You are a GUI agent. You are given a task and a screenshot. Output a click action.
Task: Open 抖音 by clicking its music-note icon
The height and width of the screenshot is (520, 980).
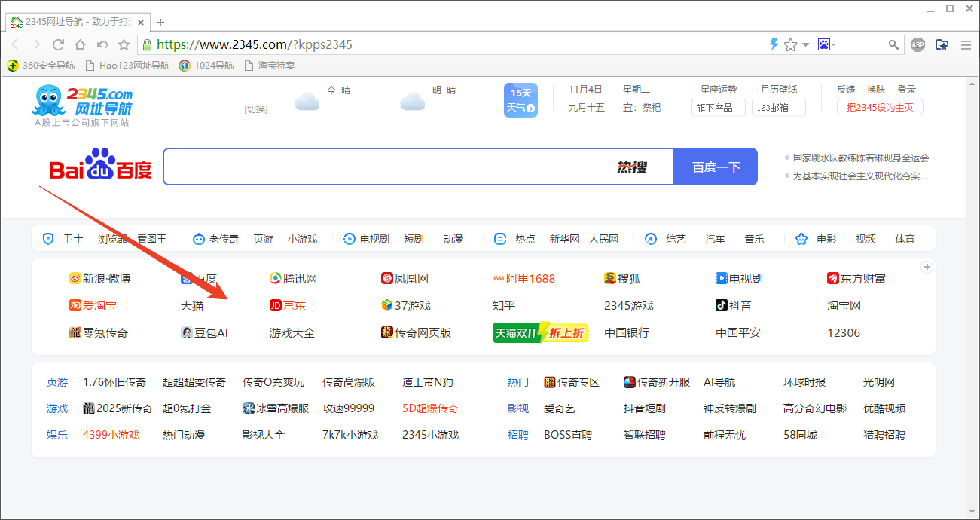click(x=721, y=305)
